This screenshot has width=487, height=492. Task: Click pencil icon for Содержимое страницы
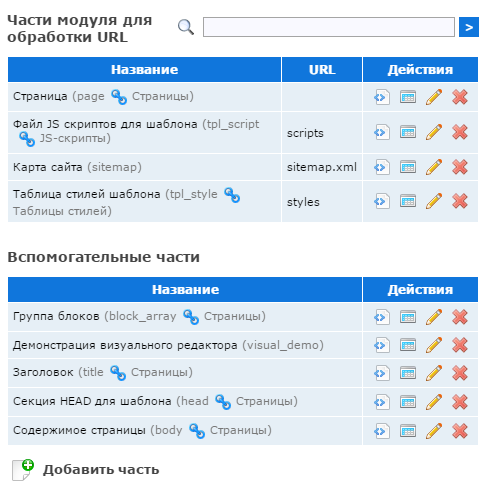(x=434, y=431)
